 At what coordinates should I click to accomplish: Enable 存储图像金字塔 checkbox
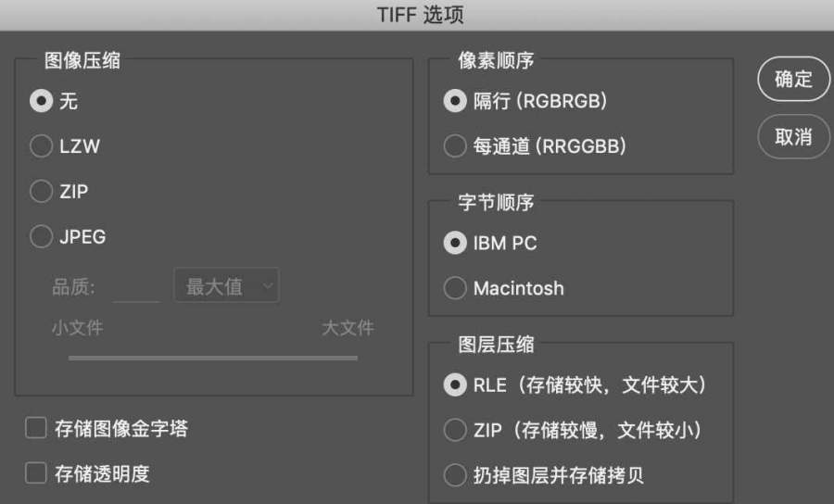coord(36,428)
